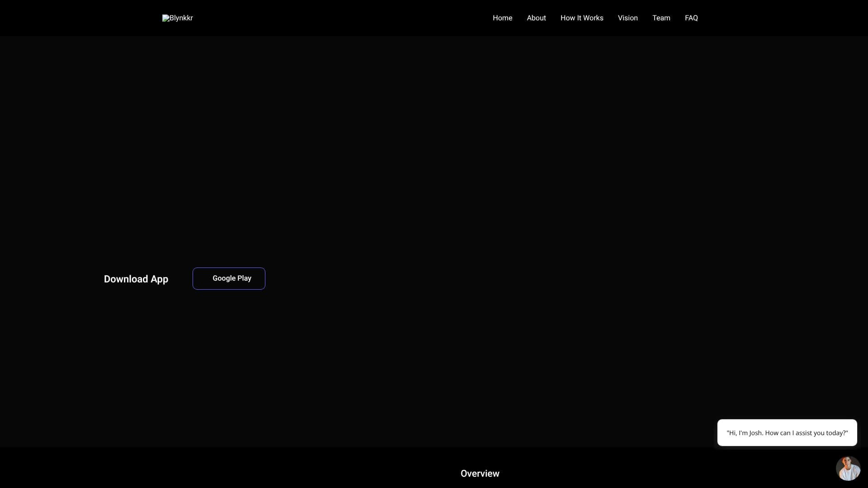868x488 pixels.
Task: Go to the Home page link
Action: click(x=502, y=18)
